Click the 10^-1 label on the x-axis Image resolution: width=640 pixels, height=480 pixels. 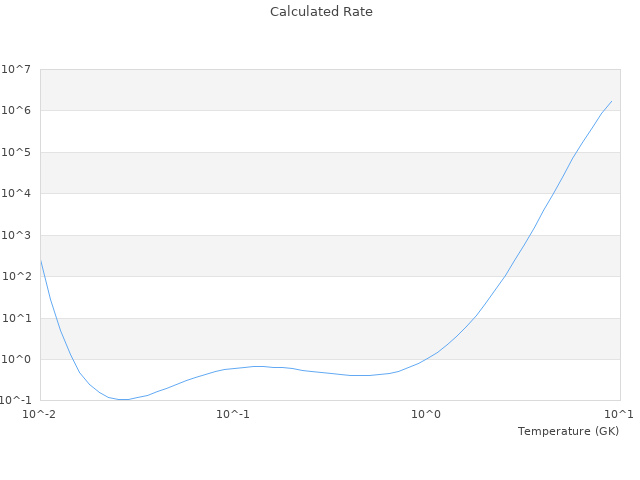click(233, 414)
